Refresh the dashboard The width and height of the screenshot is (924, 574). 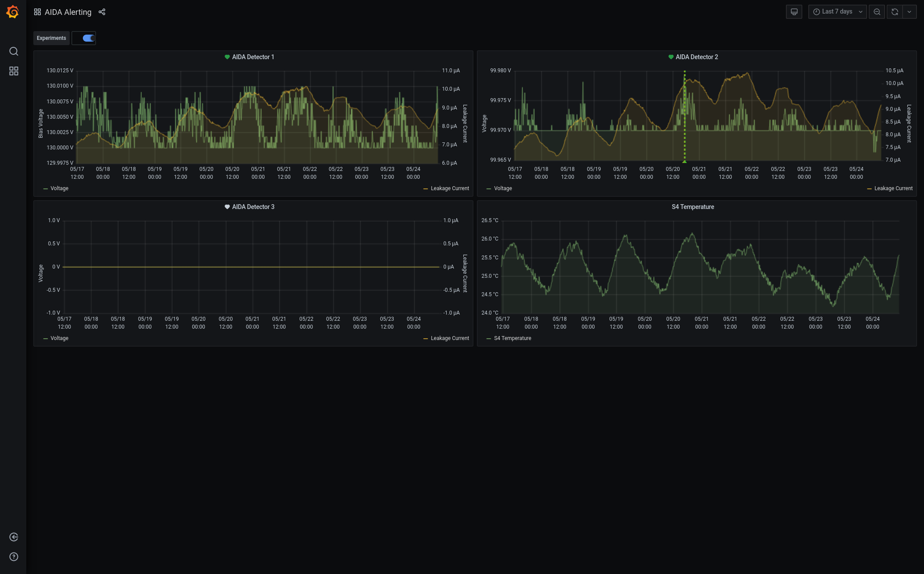[895, 12]
